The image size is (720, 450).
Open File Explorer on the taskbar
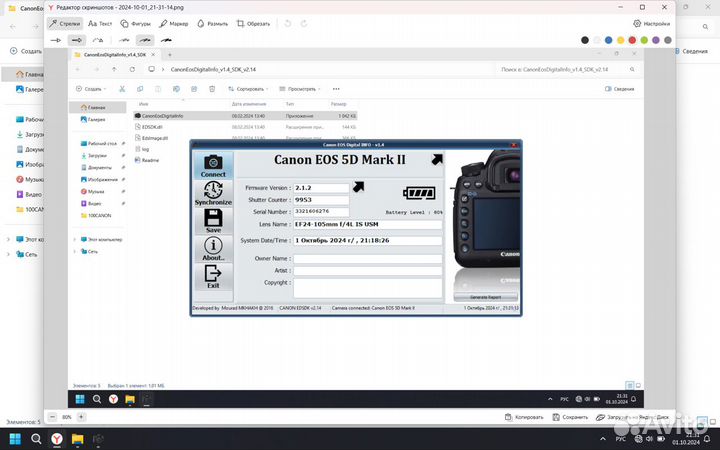(x=78, y=439)
